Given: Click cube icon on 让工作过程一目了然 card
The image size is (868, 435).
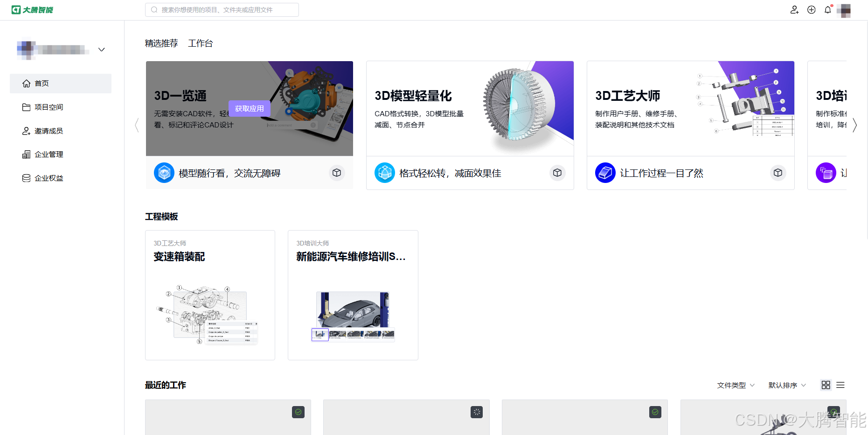Looking at the screenshot, I should (778, 173).
